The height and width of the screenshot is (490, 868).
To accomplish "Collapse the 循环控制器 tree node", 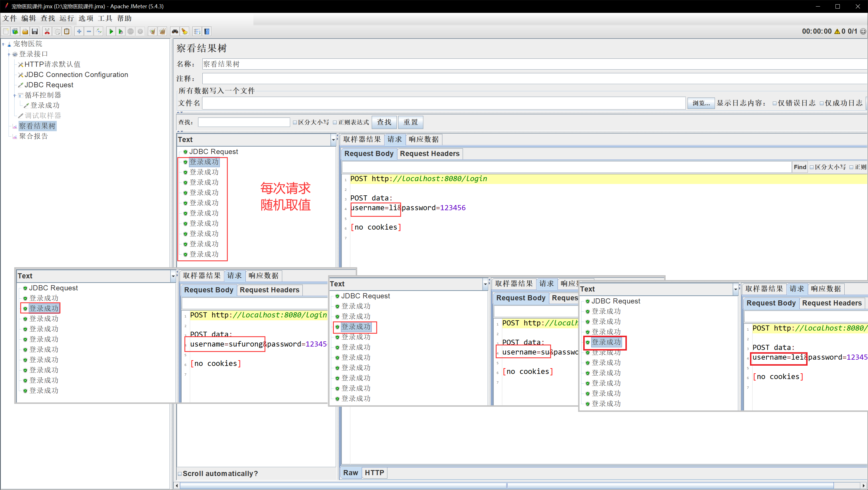I will [x=15, y=96].
